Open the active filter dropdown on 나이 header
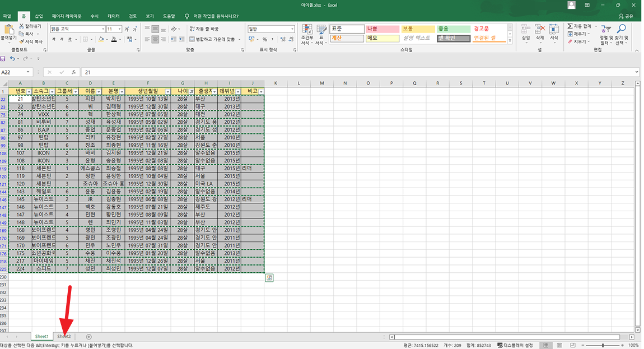Viewport: 644px width, 349px height. (x=192, y=91)
